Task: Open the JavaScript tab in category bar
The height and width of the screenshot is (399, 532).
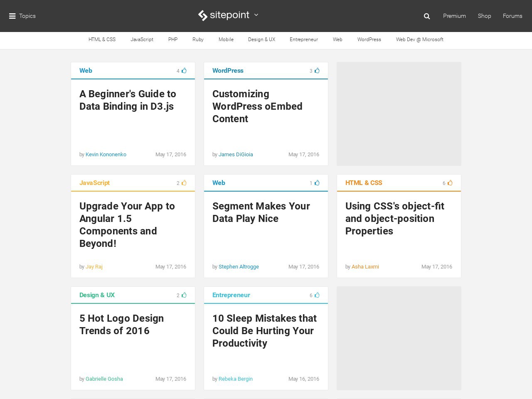Action: [142, 39]
